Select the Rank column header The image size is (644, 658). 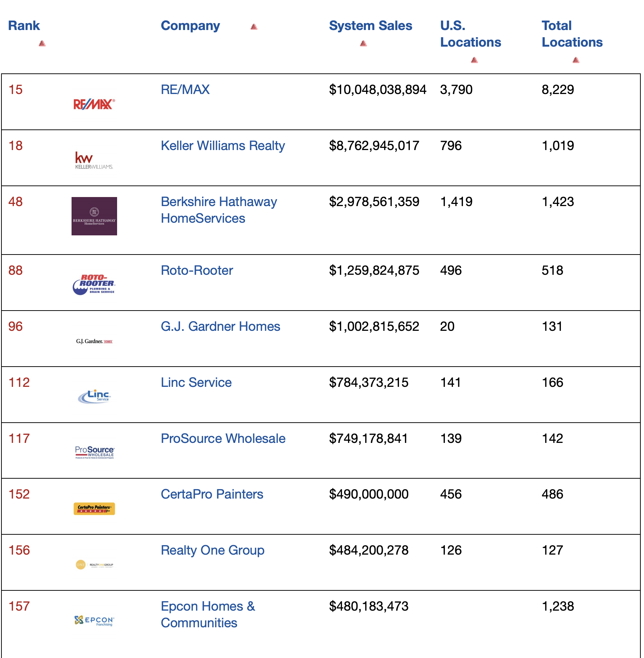click(x=24, y=25)
